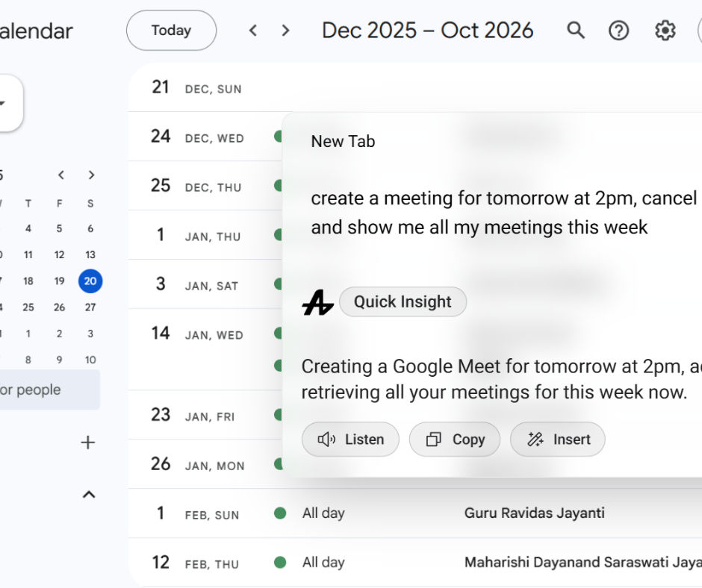Open the Create button dropdown arrow
Viewport: 702px width, 588px height.
(x=4, y=103)
